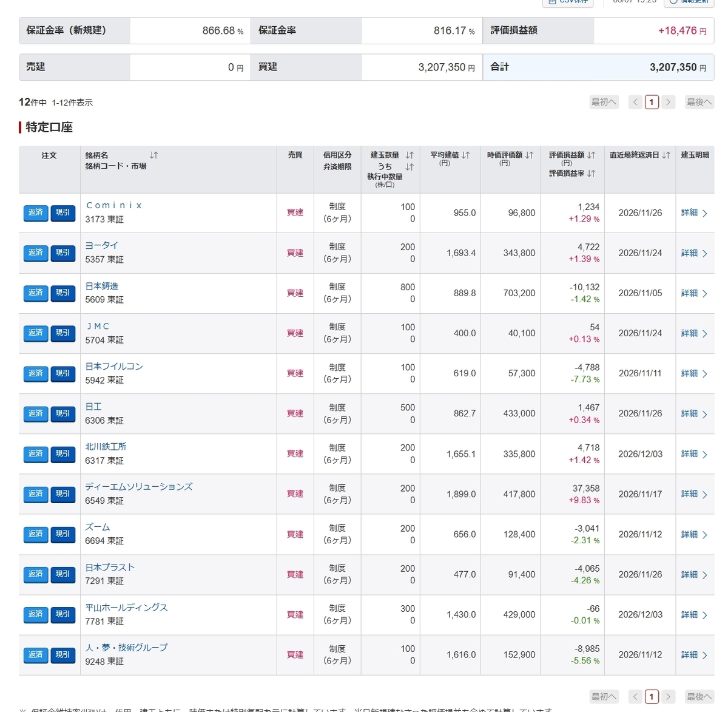728x712 pixels.
Task: Click 最初へ at top pagination
Action: (604, 102)
